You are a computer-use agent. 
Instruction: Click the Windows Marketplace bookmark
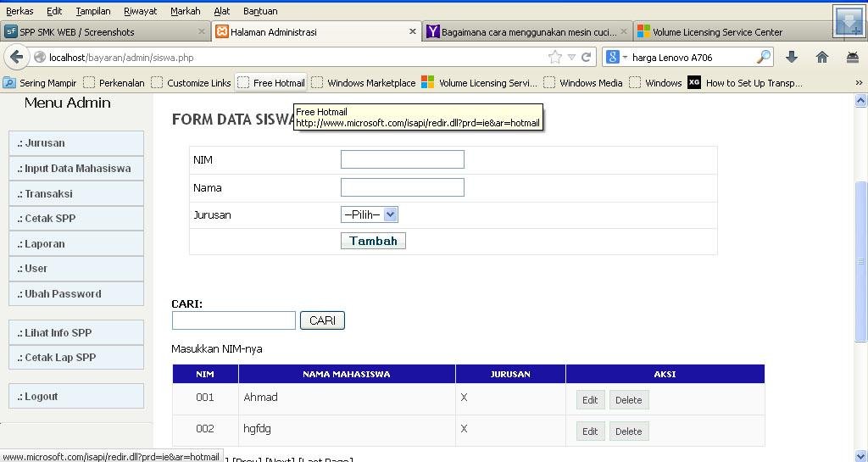tap(364, 83)
